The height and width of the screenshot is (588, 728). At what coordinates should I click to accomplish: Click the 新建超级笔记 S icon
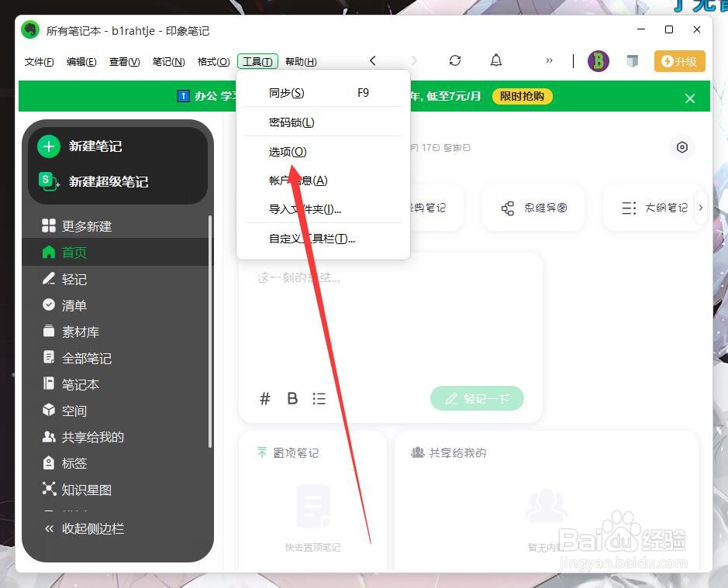click(48, 181)
